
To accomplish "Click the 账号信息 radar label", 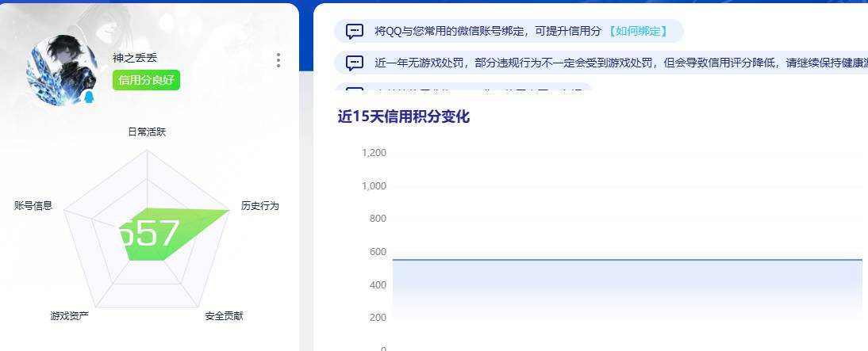I will click(33, 206).
